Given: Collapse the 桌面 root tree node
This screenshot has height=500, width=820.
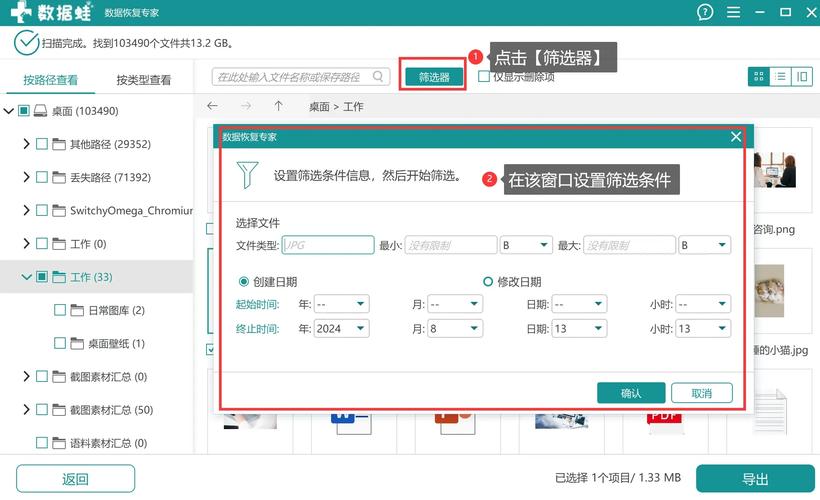Looking at the screenshot, I should point(8,110).
